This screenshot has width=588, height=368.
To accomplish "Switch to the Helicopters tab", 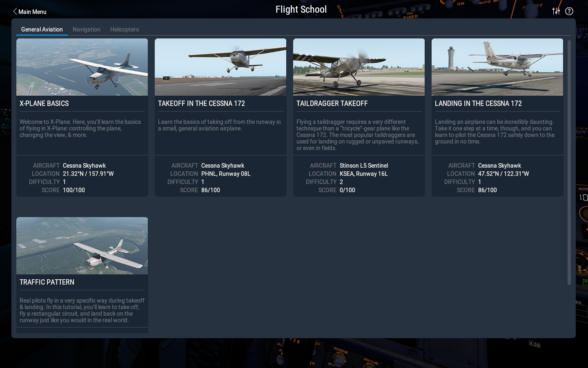I will (125, 29).
